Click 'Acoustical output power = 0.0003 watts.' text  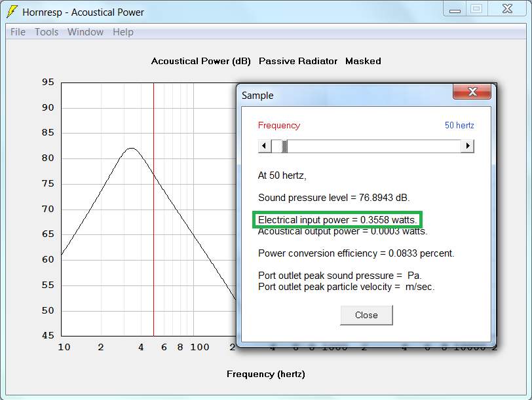343,231
